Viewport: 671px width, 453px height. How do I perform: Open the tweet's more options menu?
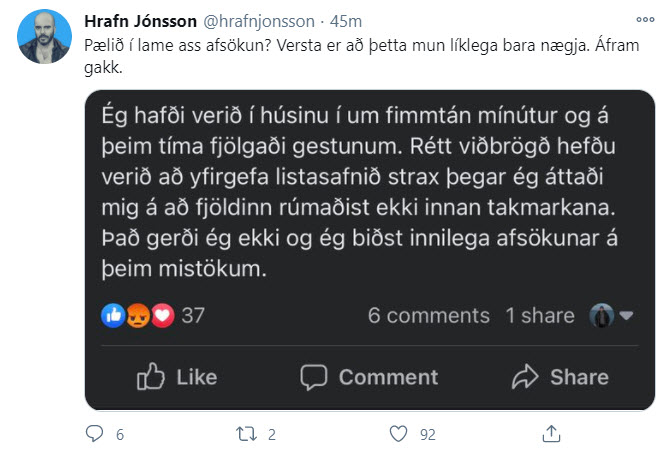click(x=645, y=19)
